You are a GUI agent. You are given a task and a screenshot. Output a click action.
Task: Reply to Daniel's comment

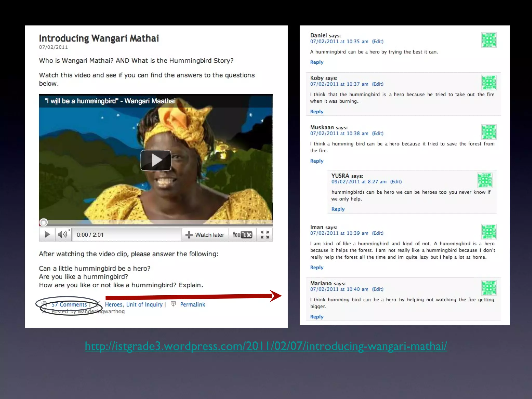tap(317, 62)
